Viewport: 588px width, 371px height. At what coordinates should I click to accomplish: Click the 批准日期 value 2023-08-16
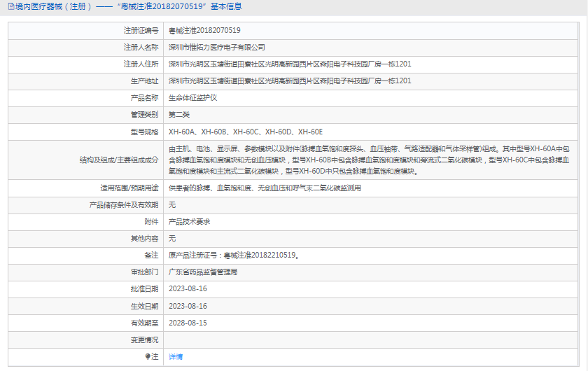[x=188, y=289]
